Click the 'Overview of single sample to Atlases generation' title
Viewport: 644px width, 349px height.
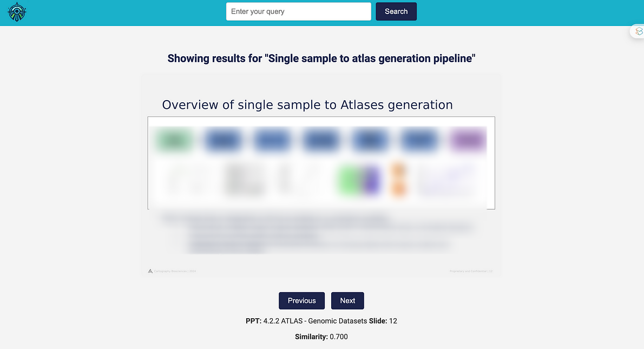tap(307, 104)
